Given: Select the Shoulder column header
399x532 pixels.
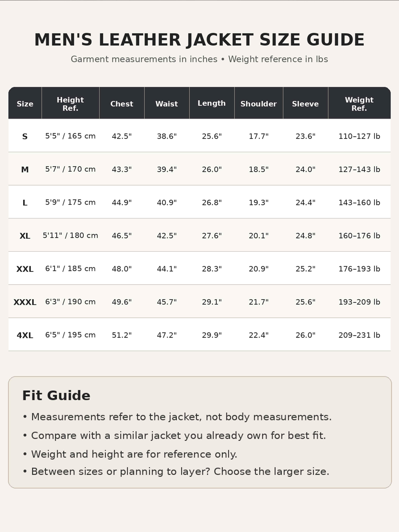Looking at the screenshot, I should 259,104.
